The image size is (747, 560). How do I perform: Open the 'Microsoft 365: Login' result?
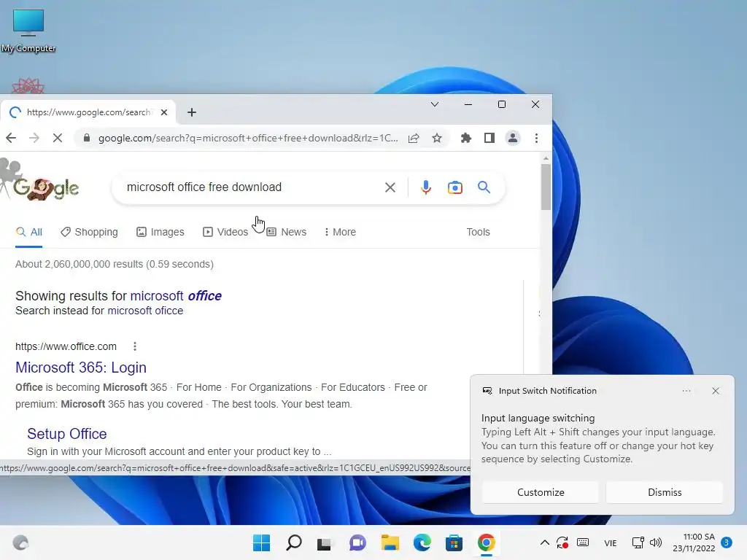pos(81,367)
